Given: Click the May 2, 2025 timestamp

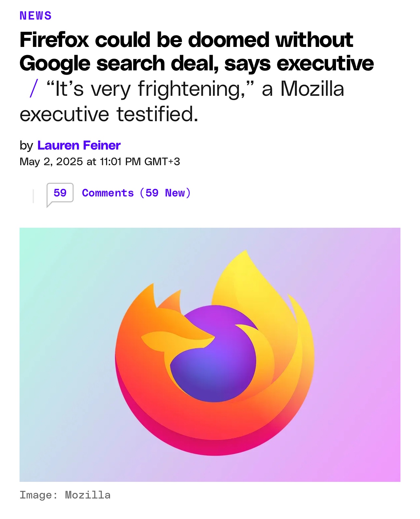Looking at the screenshot, I should pyautogui.click(x=51, y=162).
